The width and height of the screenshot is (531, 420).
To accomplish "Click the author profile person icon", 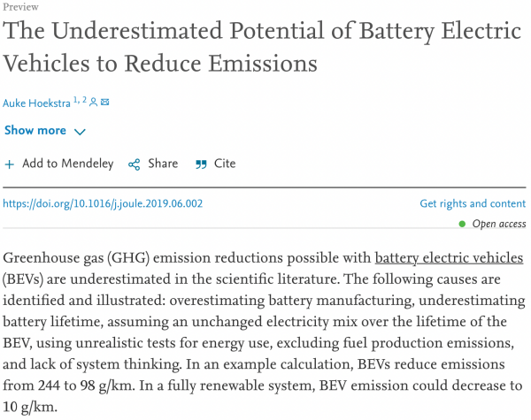I will (94, 103).
